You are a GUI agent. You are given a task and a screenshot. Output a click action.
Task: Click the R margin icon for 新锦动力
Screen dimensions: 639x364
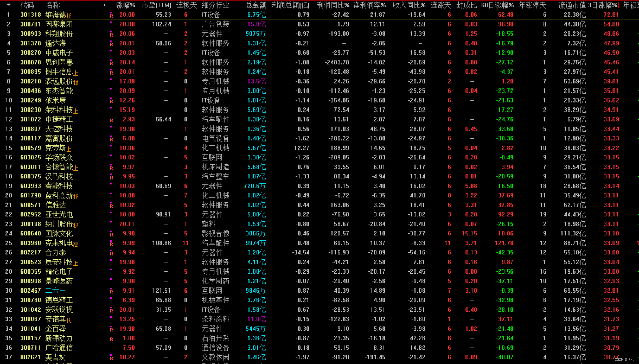coord(112,339)
